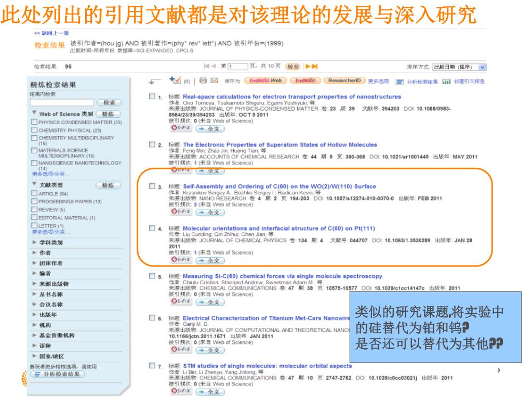Open Electronic Properties of Superatom States title

pyautogui.click(x=280, y=145)
